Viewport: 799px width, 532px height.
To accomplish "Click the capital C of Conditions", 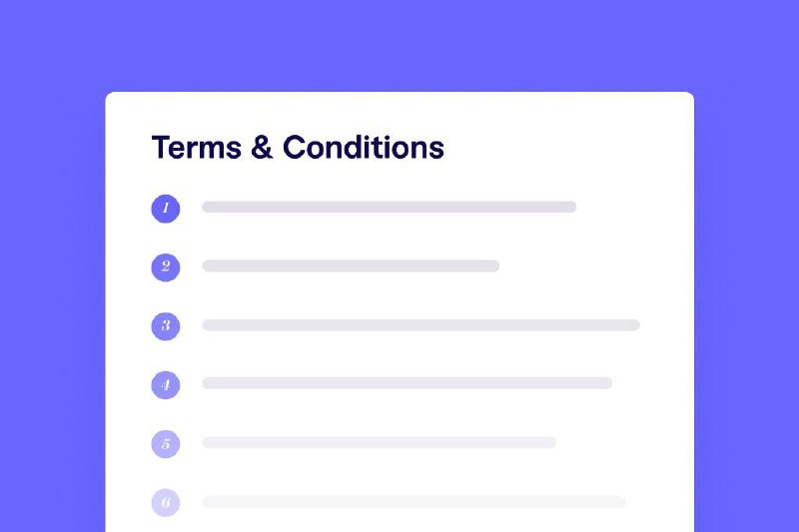I will 294,147.
